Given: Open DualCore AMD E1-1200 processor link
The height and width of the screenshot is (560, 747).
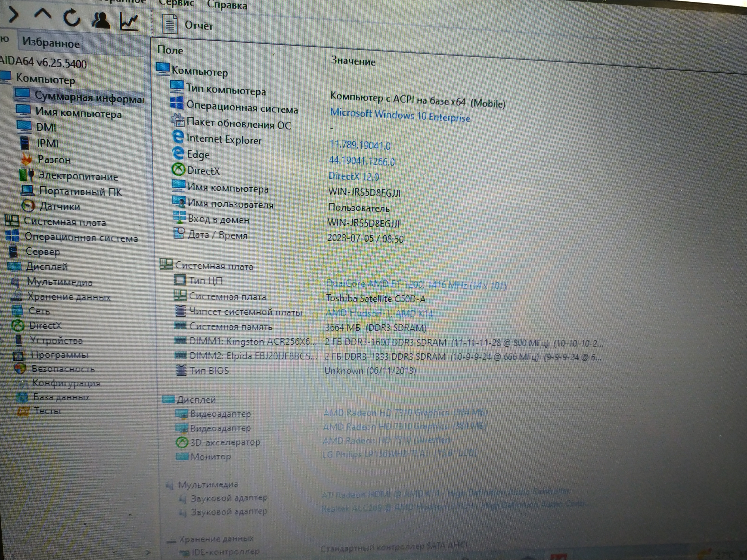Looking at the screenshot, I should tap(416, 285).
